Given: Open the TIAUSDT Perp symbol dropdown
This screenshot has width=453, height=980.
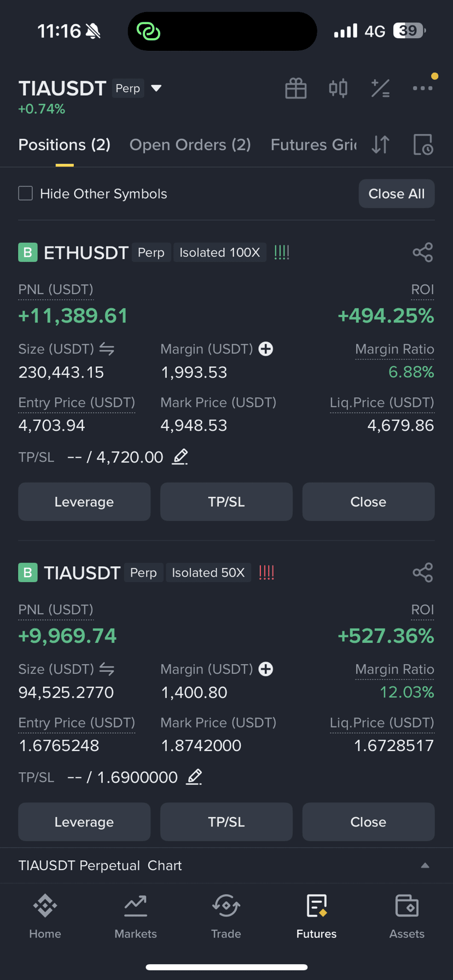Looking at the screenshot, I should coord(156,88).
